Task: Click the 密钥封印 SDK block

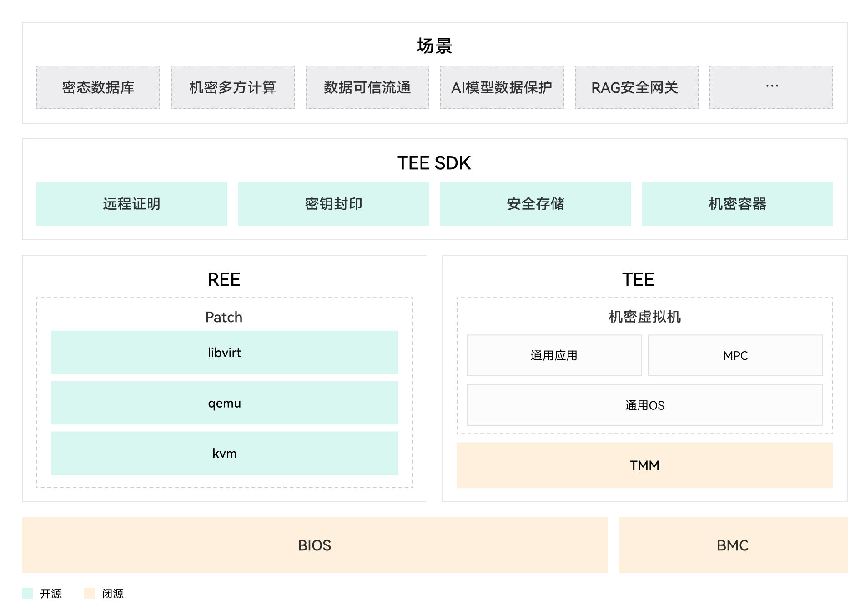Action: (334, 204)
